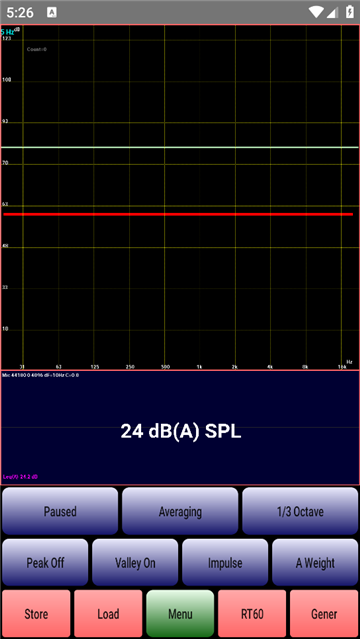Viewport: 360px width, 639px height.
Task: Toggle the Paused button to resume
Action: click(x=60, y=511)
